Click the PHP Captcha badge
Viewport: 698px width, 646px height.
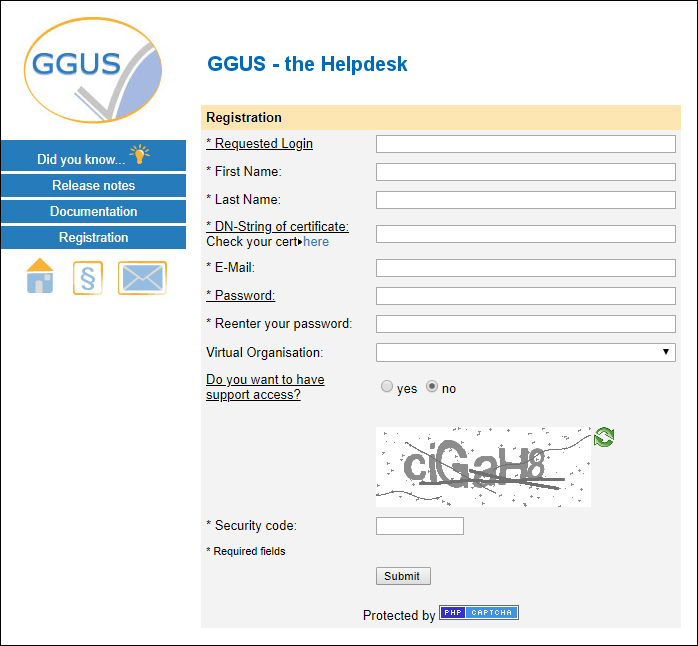(479, 613)
